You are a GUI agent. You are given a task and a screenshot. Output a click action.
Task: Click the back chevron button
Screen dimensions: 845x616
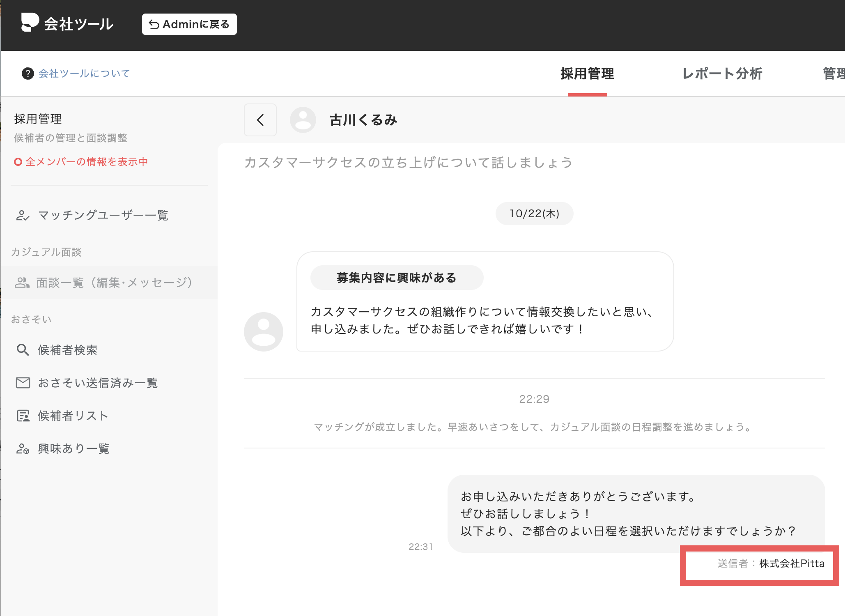[x=260, y=120]
